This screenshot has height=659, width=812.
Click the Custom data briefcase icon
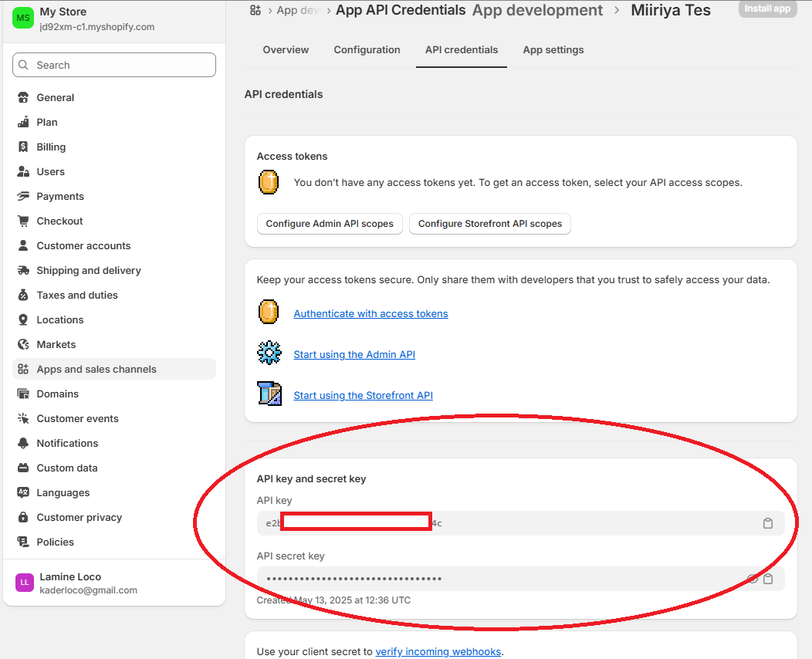(x=23, y=468)
